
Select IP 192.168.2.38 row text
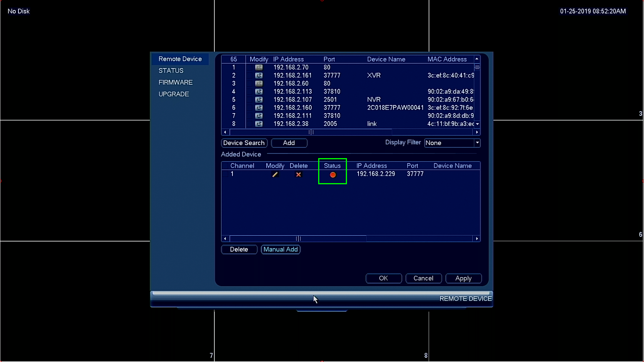291,124
